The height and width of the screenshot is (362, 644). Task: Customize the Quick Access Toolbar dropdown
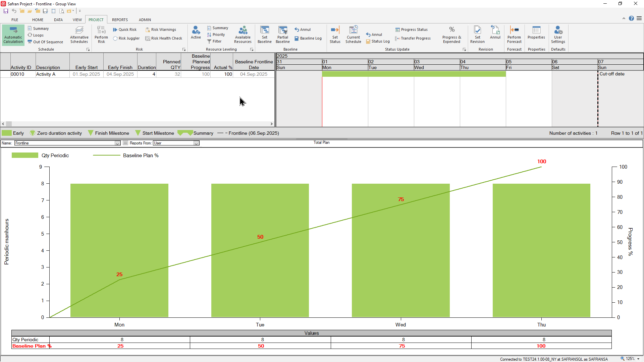coord(80,11)
